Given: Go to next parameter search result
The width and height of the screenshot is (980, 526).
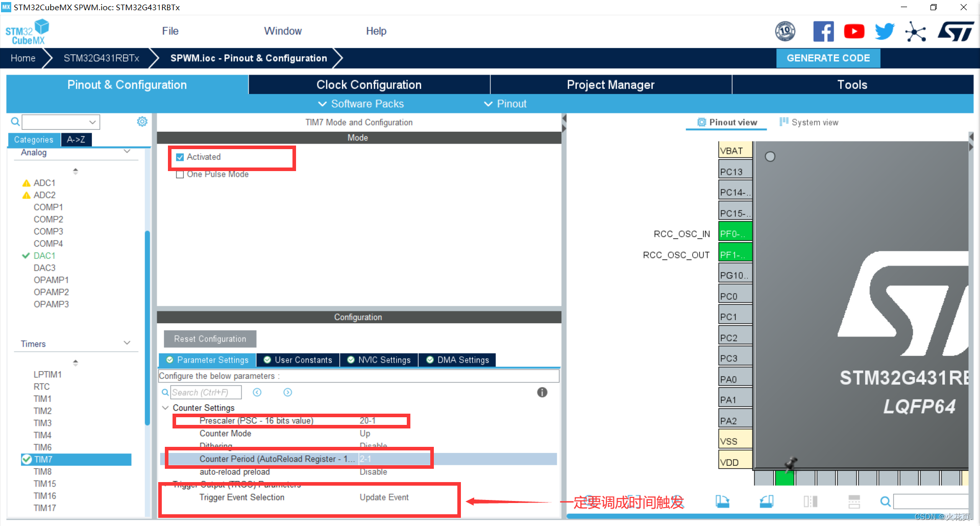Looking at the screenshot, I should (288, 392).
